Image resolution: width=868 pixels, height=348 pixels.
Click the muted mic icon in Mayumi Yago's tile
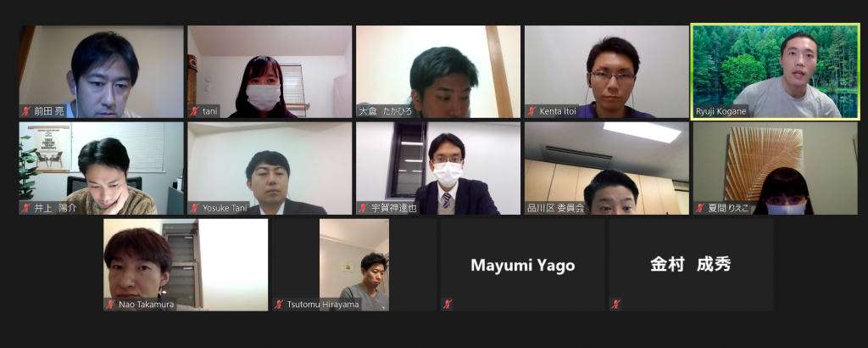(x=448, y=304)
